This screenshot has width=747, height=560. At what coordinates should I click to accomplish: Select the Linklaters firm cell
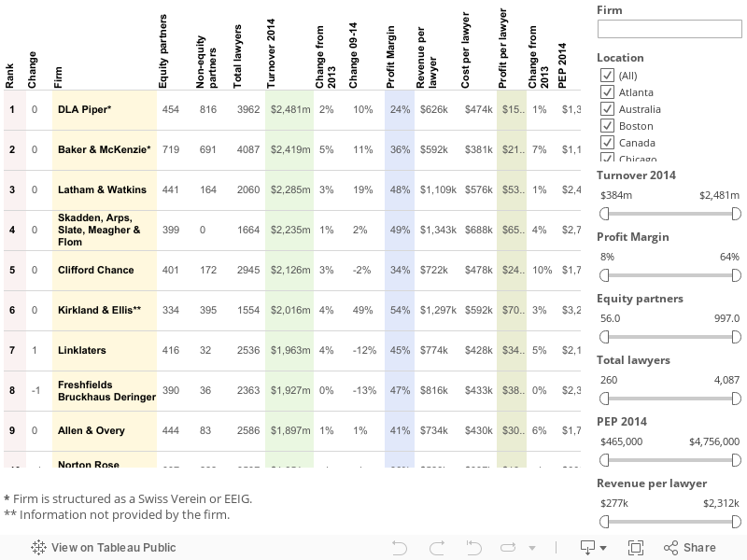coord(105,351)
